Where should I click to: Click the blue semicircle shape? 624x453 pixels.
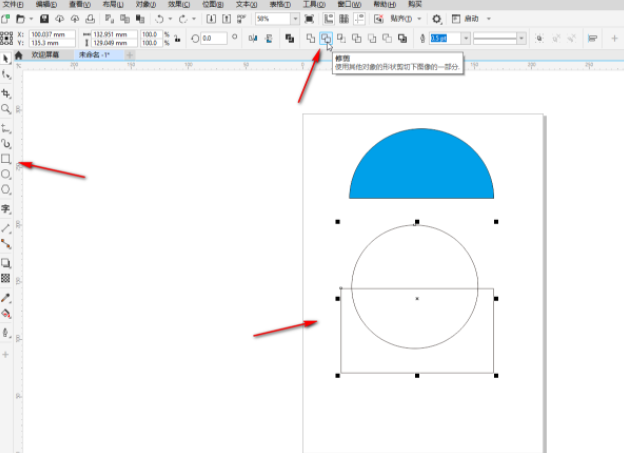(421, 168)
